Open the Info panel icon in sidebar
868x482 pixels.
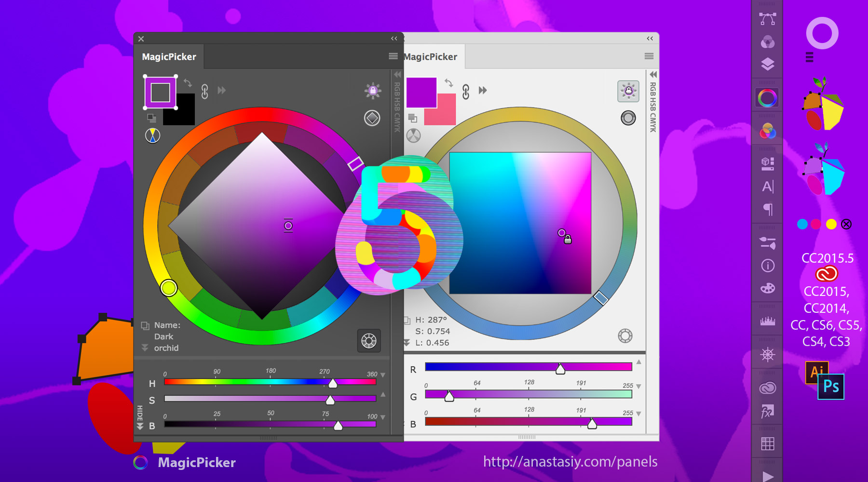pyautogui.click(x=768, y=266)
